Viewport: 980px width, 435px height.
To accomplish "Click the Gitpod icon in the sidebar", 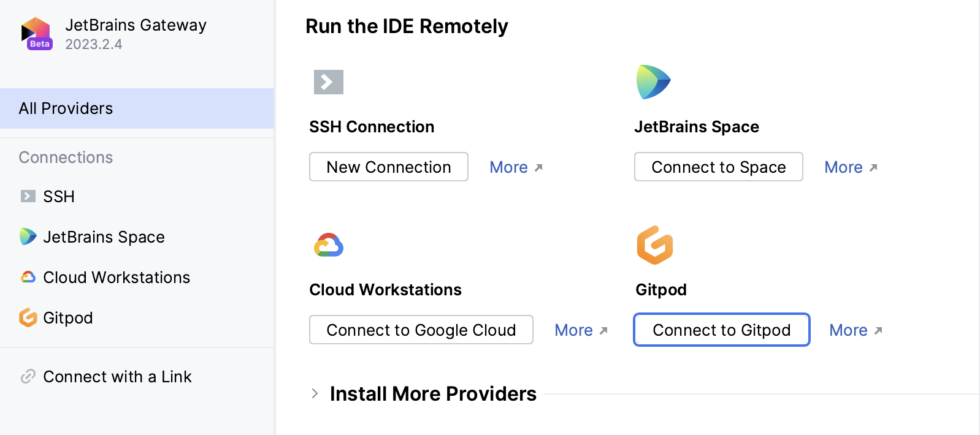I will tap(27, 317).
